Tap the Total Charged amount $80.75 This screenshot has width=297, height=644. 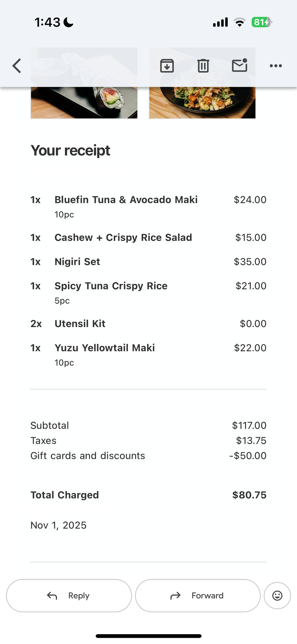[x=249, y=495]
